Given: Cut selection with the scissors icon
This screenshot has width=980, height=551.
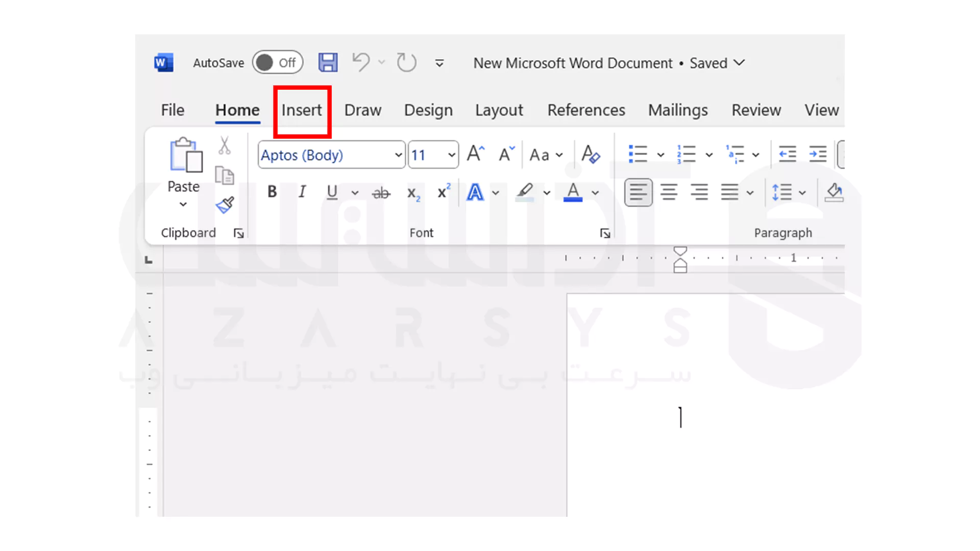Looking at the screenshot, I should 224,145.
